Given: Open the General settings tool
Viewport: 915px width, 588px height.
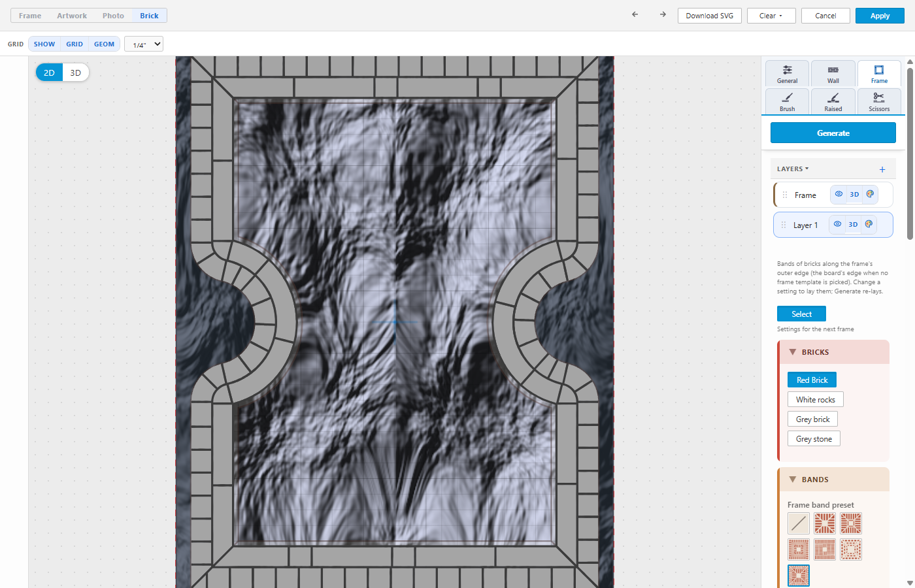Looking at the screenshot, I should click(x=788, y=74).
